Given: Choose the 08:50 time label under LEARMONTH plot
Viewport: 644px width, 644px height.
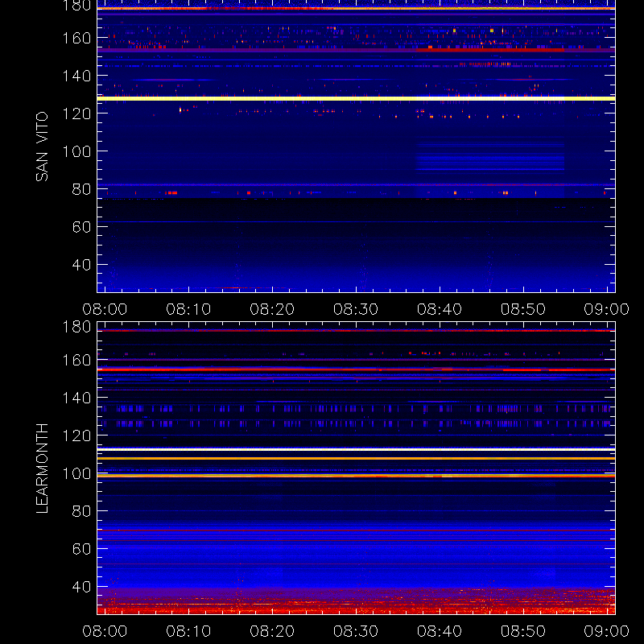Looking at the screenshot, I should (x=522, y=631).
